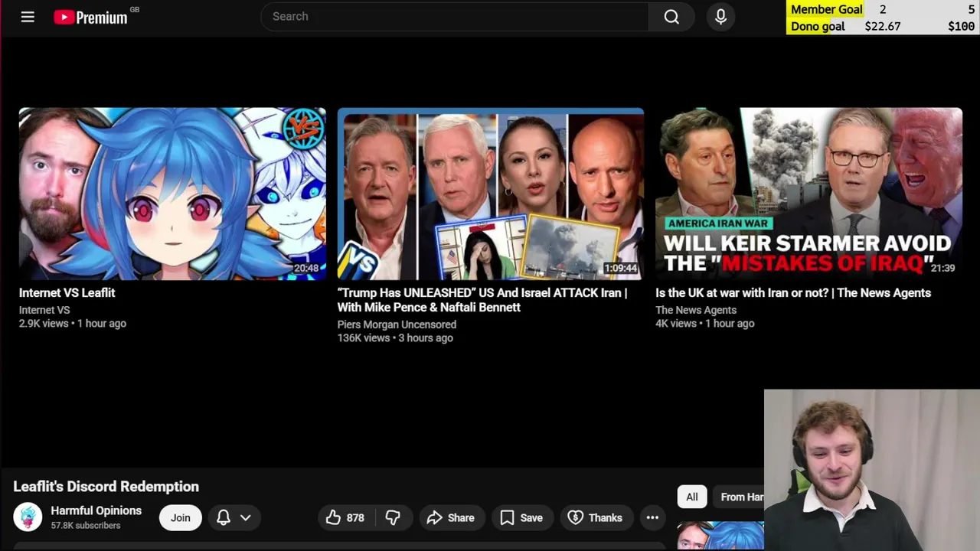Visit The News Agents channel link
Viewport: 980px width, 551px height.
click(696, 310)
